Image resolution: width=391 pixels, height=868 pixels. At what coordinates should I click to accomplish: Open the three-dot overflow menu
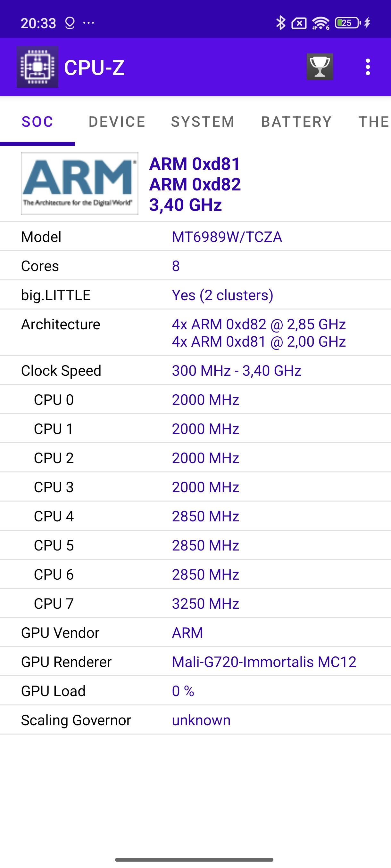coord(368,67)
